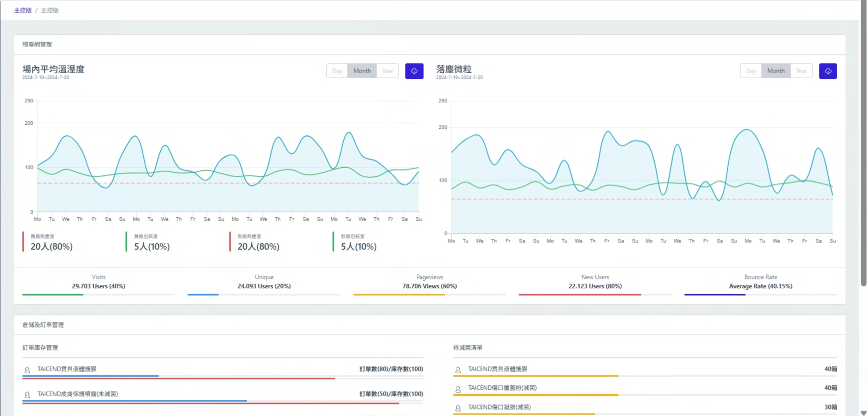Click user icon beside TAICEND皮膚保護噴霧(未滅菌)
Viewport: 868px width, 416px height.
click(x=27, y=395)
